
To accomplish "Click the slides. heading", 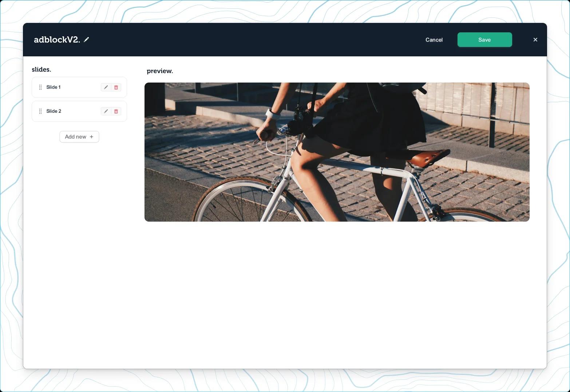I will tap(41, 69).
